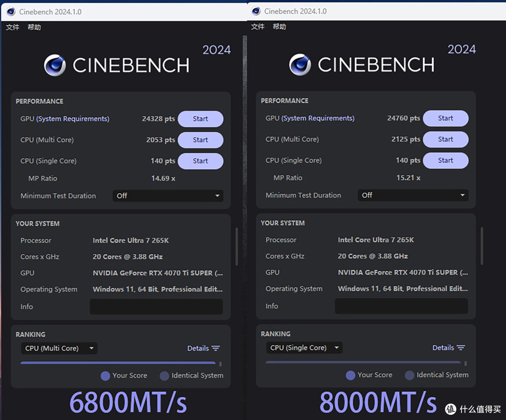The width and height of the screenshot is (506, 420).
Task: Open the 帮助 menu in the right window
Action: tap(279, 26)
